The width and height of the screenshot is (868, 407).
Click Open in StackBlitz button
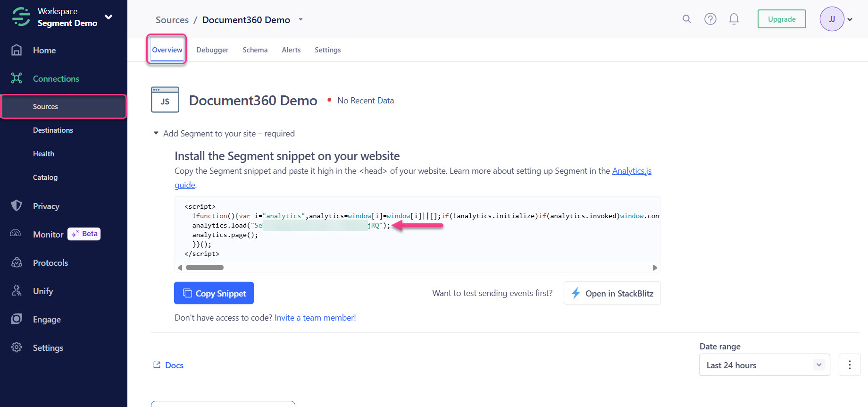click(612, 293)
